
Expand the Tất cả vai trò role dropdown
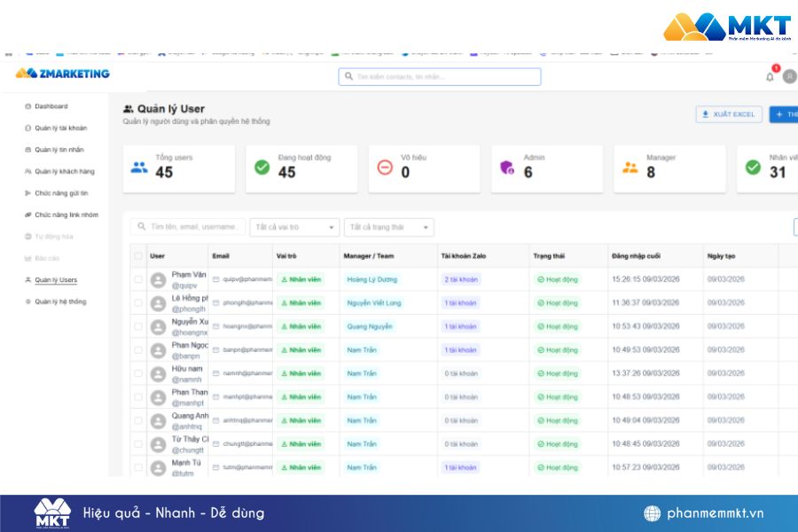pos(294,227)
